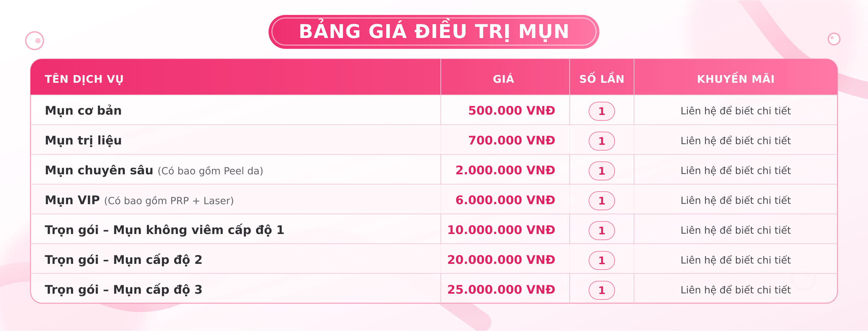Click Liên hệ để biết chi tiết for Mụn cấp độ 3
868x331 pixels.
pyautogui.click(x=736, y=290)
